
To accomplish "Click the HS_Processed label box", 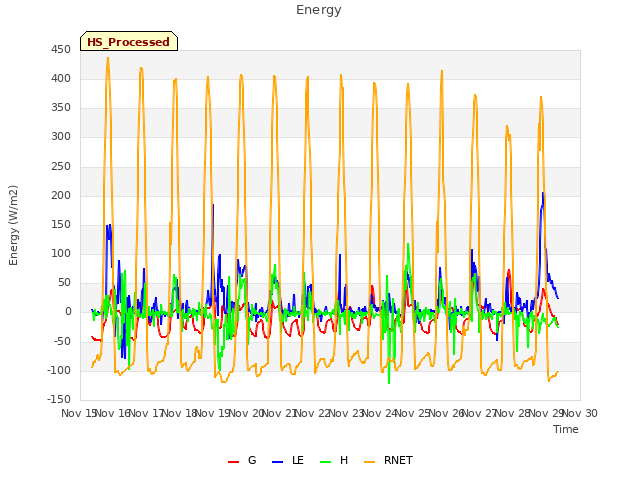I will [x=129, y=41].
